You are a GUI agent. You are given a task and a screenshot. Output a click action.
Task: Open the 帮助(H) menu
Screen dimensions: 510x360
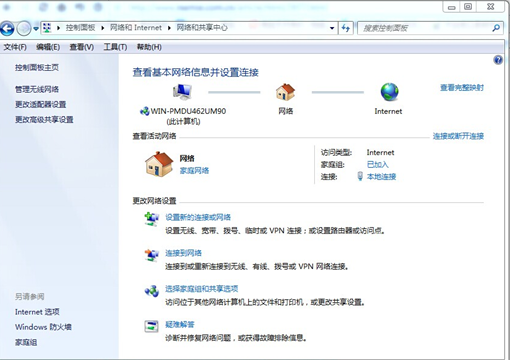[x=149, y=47]
